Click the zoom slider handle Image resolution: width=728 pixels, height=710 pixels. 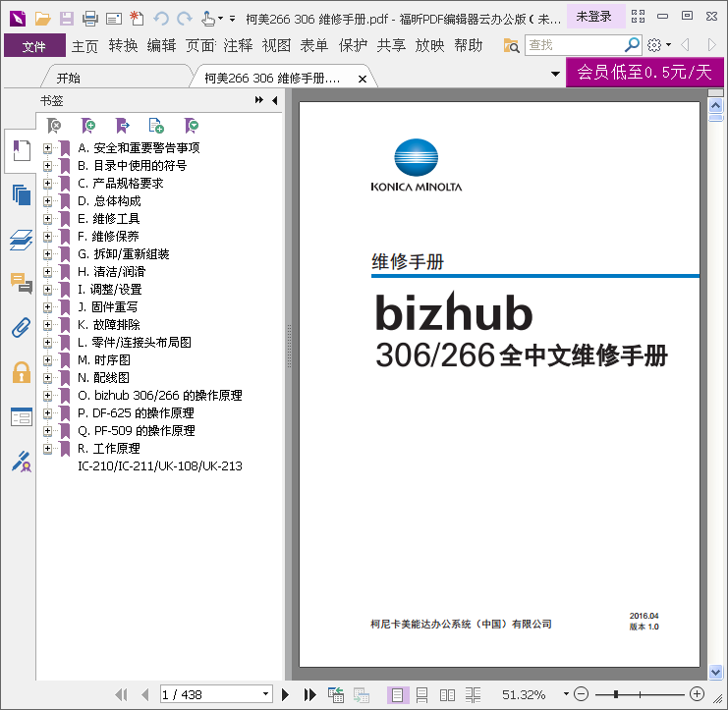pos(616,694)
